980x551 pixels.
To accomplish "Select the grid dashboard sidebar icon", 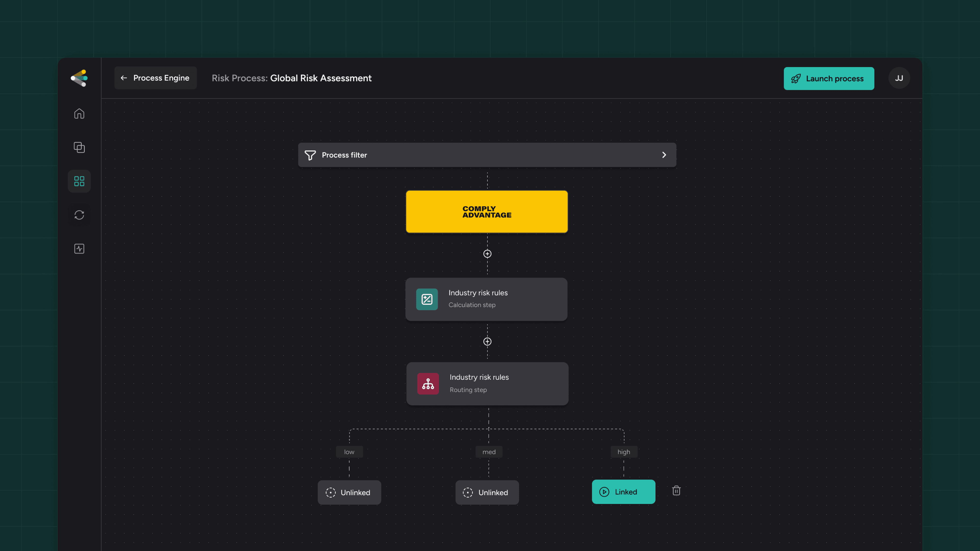I will click(x=79, y=181).
